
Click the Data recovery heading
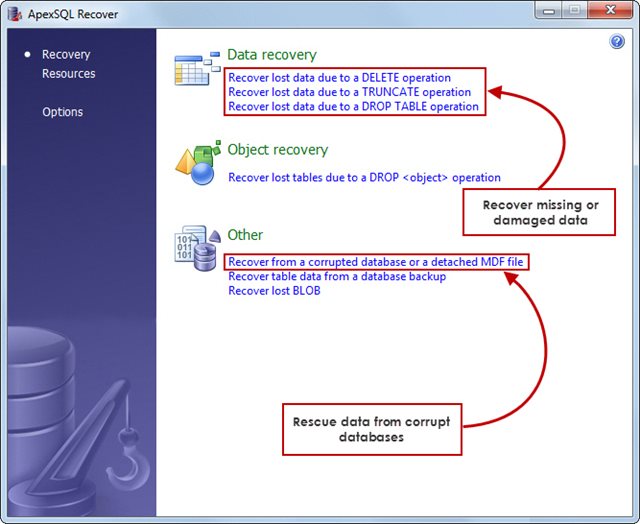tap(272, 54)
